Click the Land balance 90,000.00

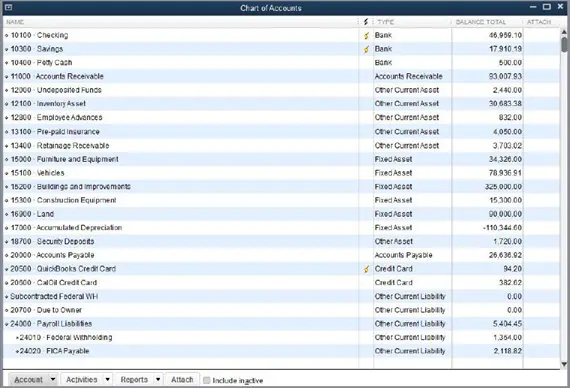click(x=505, y=214)
